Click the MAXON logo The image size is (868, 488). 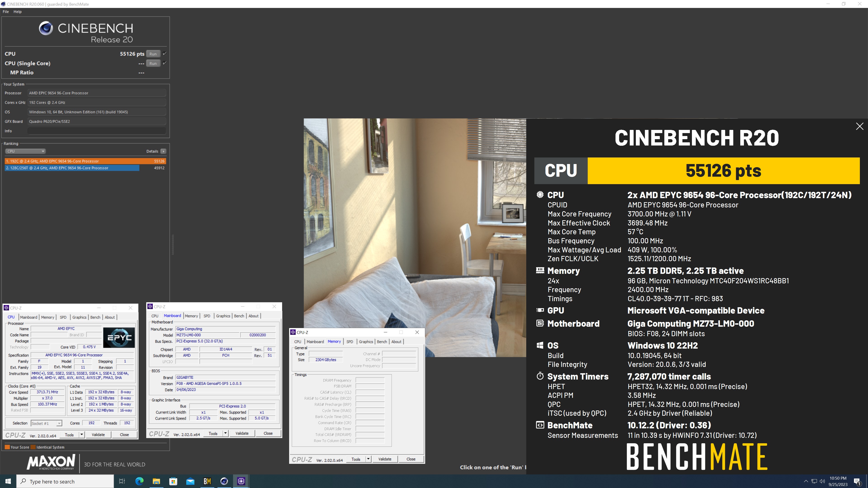click(51, 462)
